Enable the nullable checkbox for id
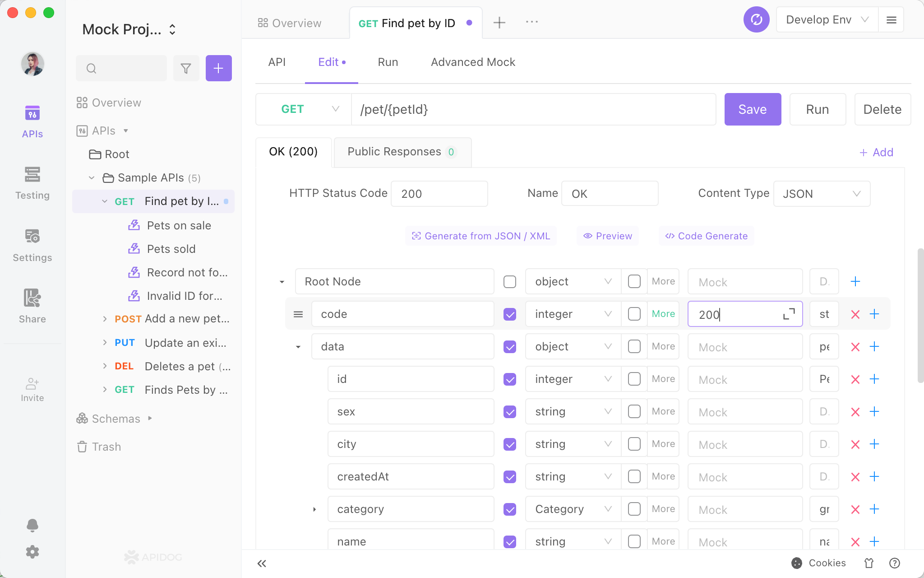 tap(634, 379)
